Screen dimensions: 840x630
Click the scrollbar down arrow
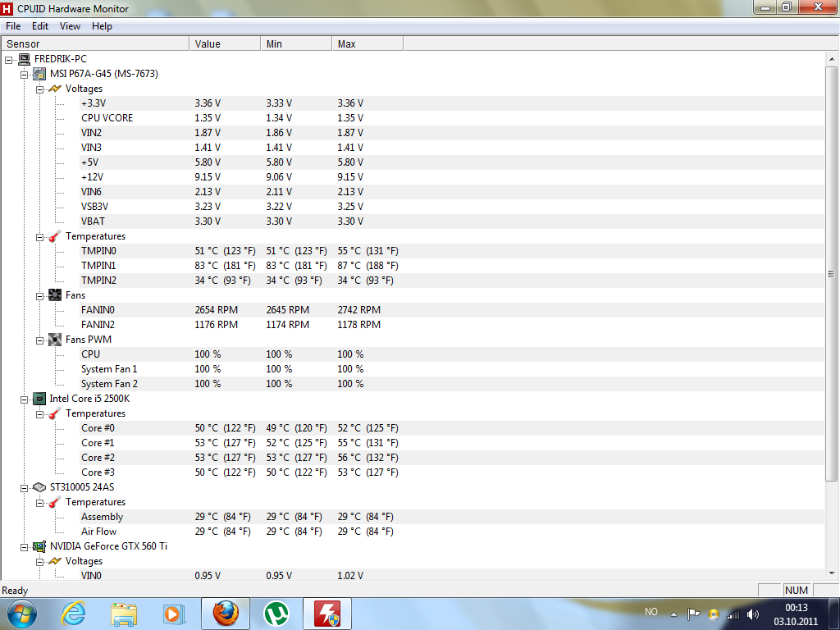click(x=832, y=573)
